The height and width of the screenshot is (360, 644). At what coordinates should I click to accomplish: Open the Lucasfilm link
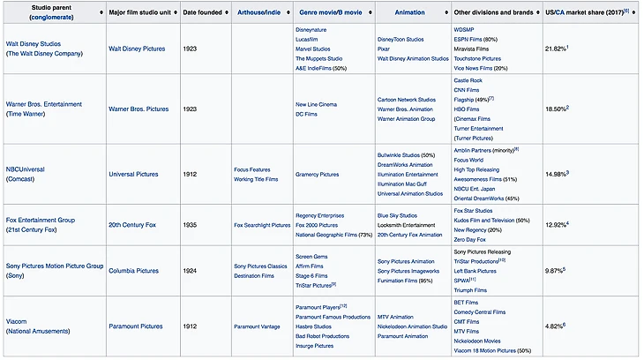tap(306, 40)
